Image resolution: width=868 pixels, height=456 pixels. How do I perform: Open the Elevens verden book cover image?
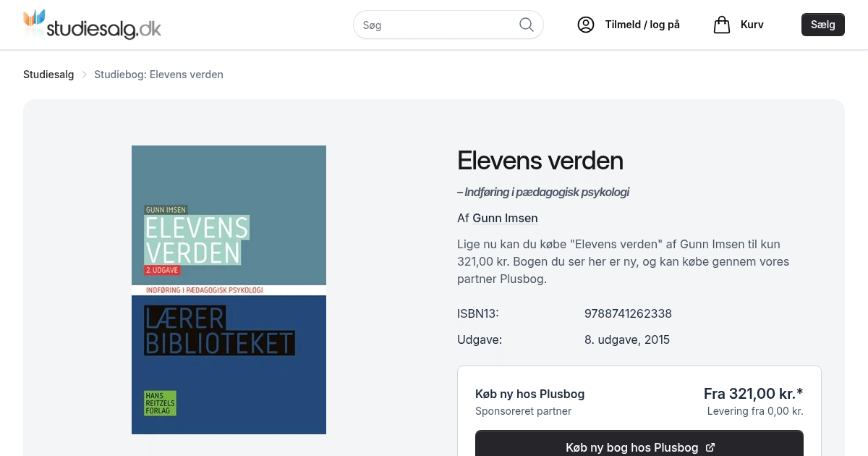(229, 290)
